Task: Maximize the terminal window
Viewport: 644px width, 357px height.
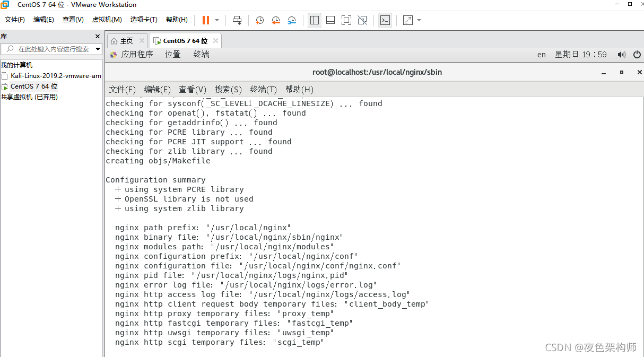Action: pos(621,72)
